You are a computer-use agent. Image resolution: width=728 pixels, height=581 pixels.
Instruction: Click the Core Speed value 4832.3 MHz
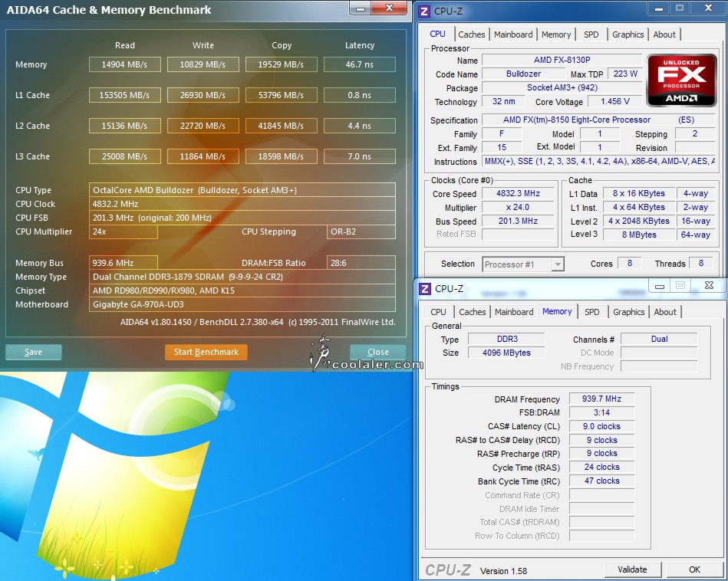coord(518,193)
